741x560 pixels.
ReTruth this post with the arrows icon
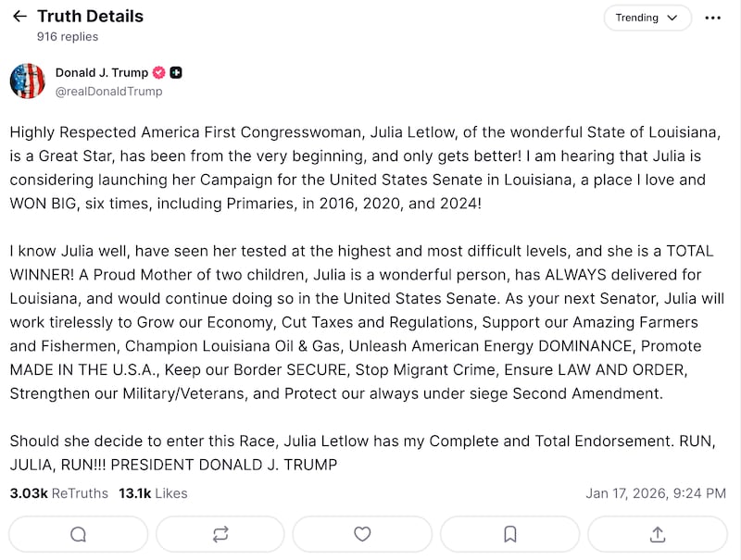pyautogui.click(x=220, y=534)
